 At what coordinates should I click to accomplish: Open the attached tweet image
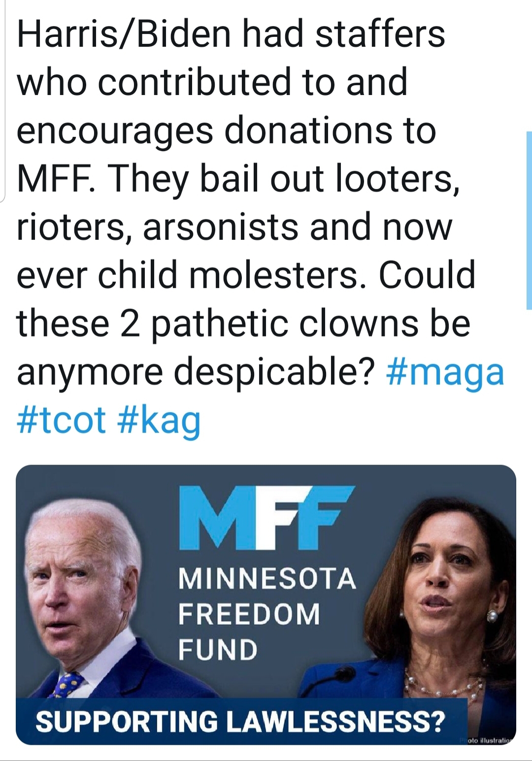point(266,605)
